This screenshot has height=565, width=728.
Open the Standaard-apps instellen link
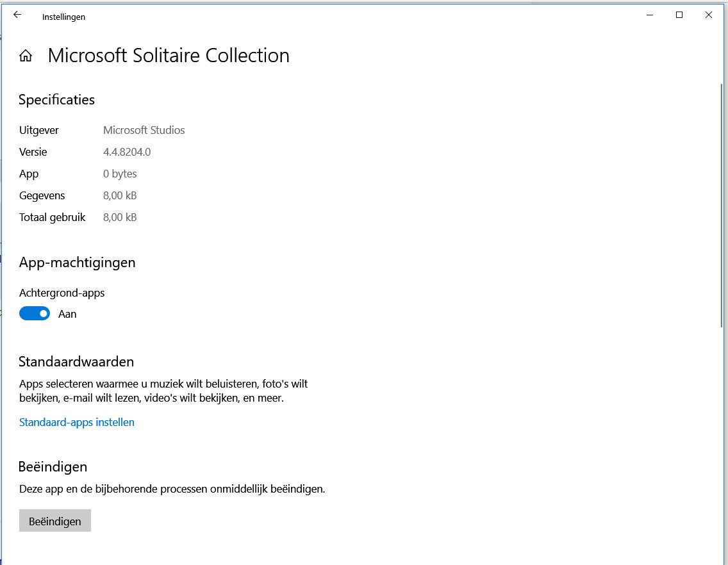click(x=77, y=422)
